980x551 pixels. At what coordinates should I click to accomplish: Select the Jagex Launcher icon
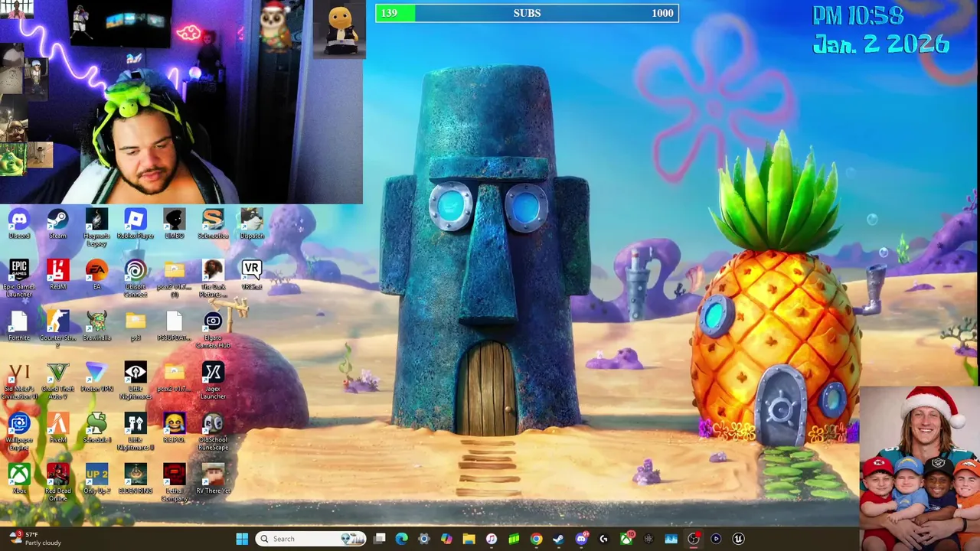point(213,380)
